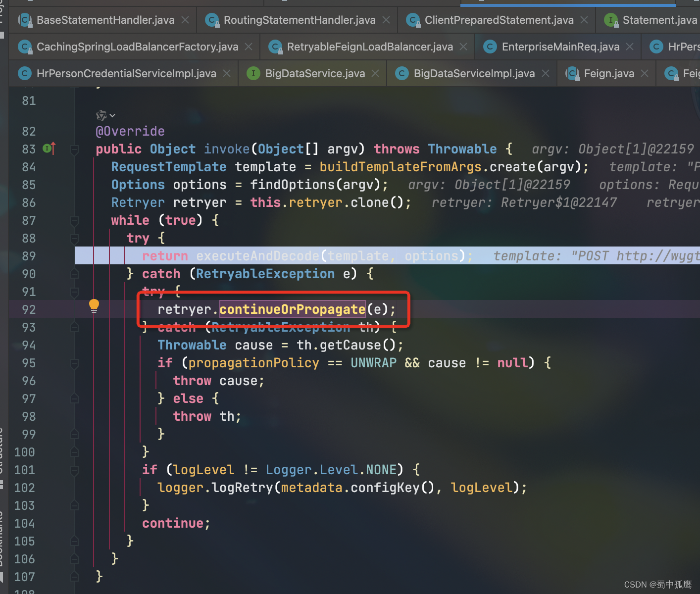Click this.retryer.clone() on line 86
This screenshot has height=594, width=700.
(x=327, y=202)
